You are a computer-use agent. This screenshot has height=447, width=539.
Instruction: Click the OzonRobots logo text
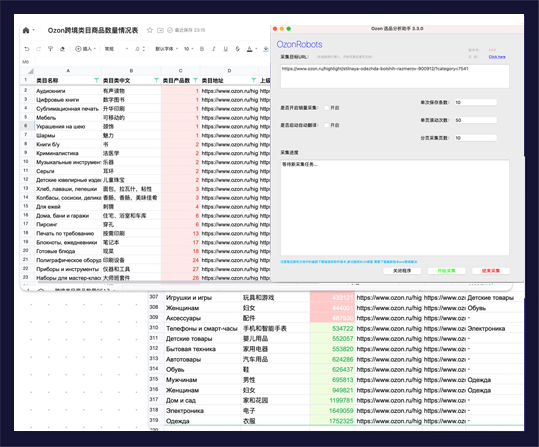click(299, 44)
